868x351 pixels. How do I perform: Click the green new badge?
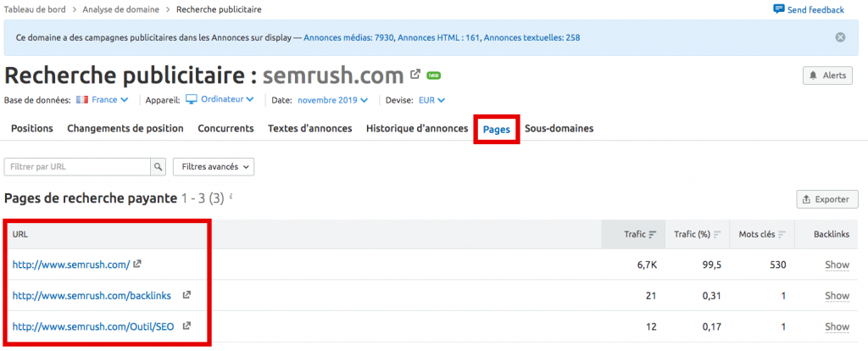433,75
